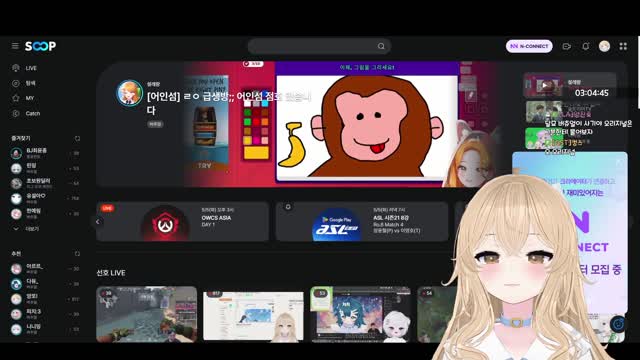Click the broadcast camera icon in header
This screenshot has height=360, width=640.
point(567,46)
